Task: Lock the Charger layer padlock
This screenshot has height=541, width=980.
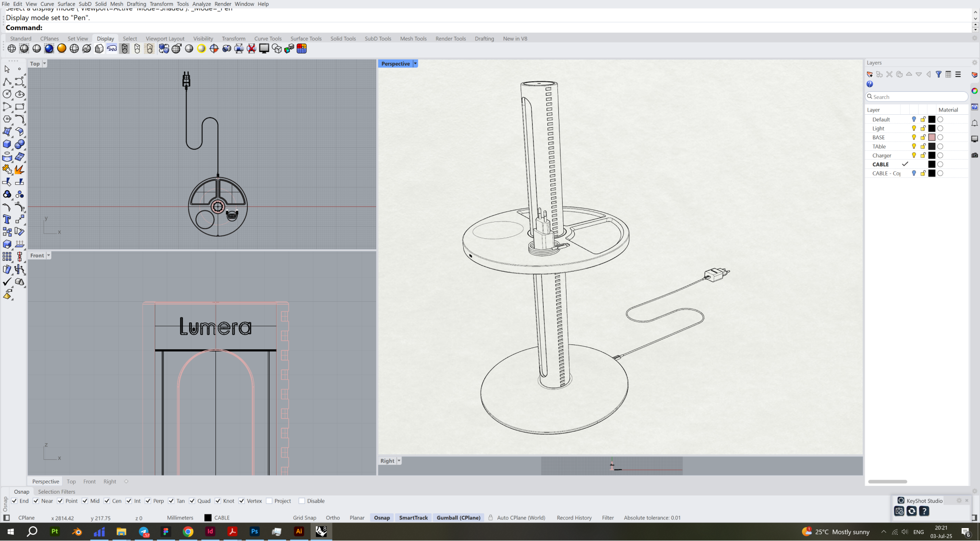Action: pyautogui.click(x=923, y=155)
